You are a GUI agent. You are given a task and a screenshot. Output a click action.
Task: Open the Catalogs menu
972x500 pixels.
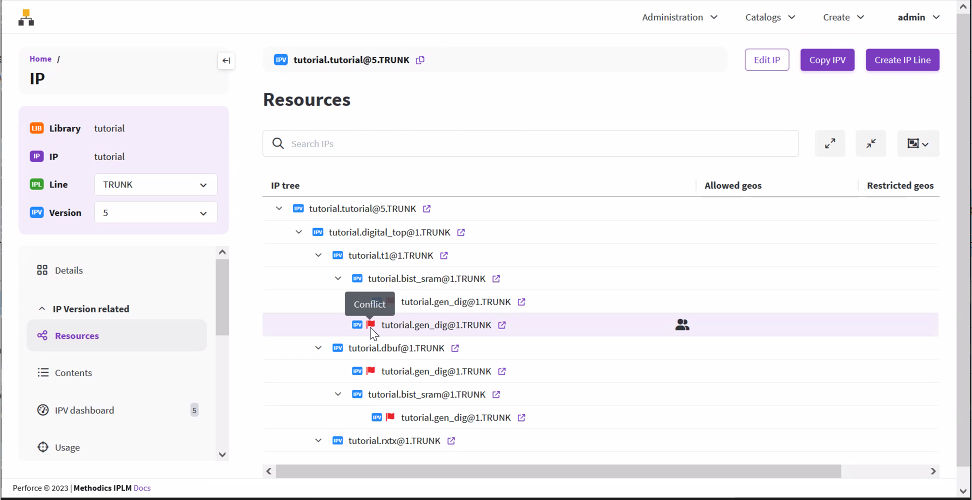point(770,17)
